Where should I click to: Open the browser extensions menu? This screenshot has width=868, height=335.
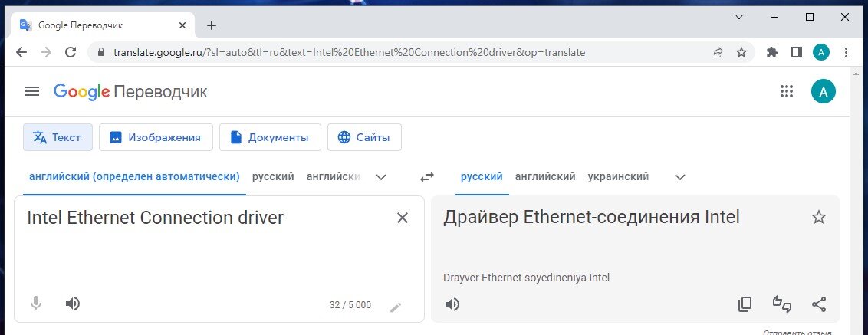771,52
